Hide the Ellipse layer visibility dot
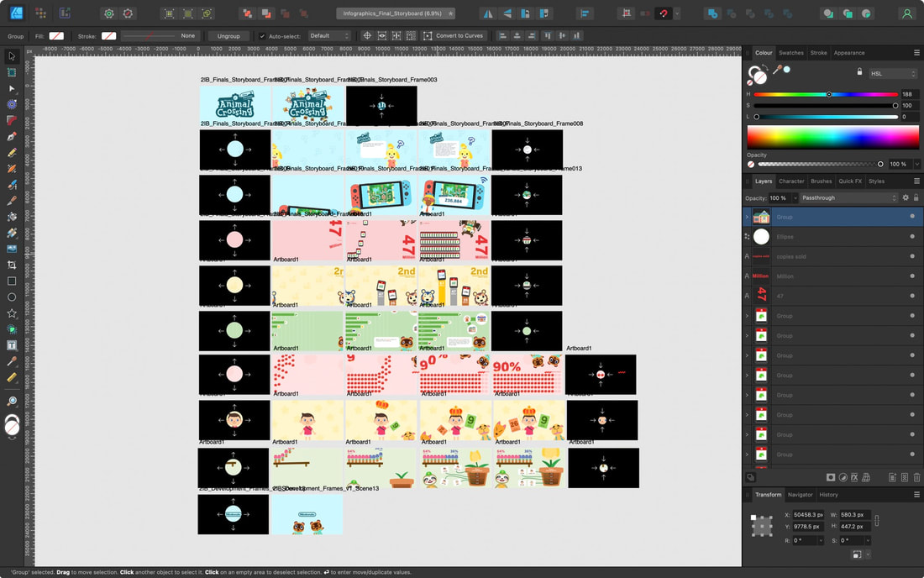This screenshot has width=924, height=578. pyautogui.click(x=911, y=236)
